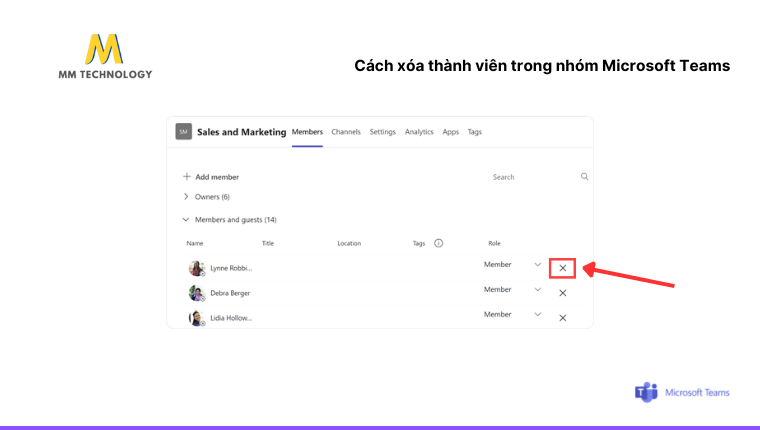This screenshot has width=760, height=430.
Task: Open the Channels tab
Action: pyautogui.click(x=346, y=132)
